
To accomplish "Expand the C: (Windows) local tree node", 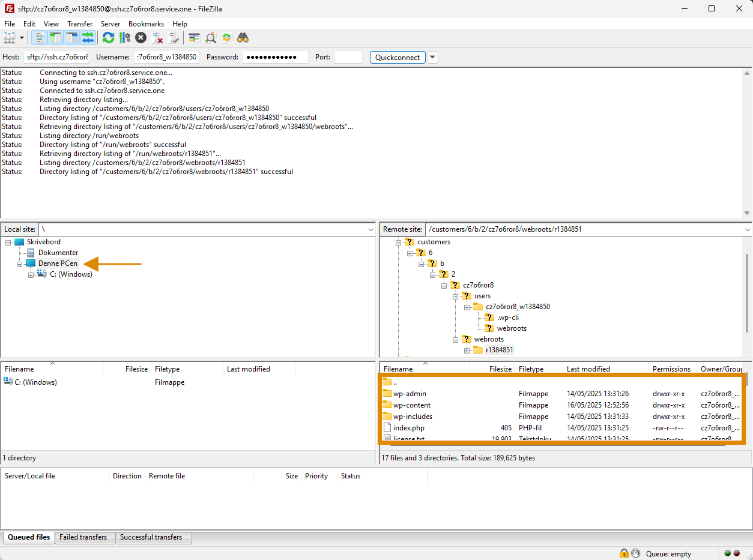I will (x=31, y=274).
